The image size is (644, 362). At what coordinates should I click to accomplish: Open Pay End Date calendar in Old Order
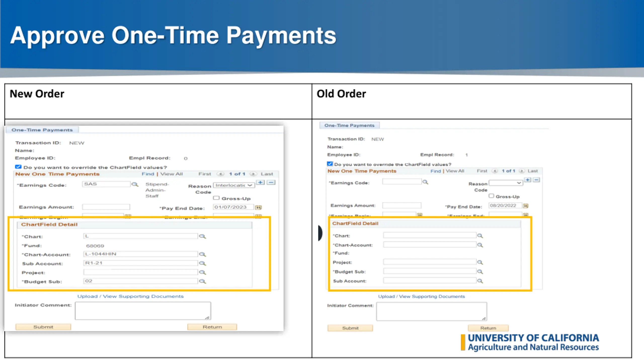coord(526,206)
